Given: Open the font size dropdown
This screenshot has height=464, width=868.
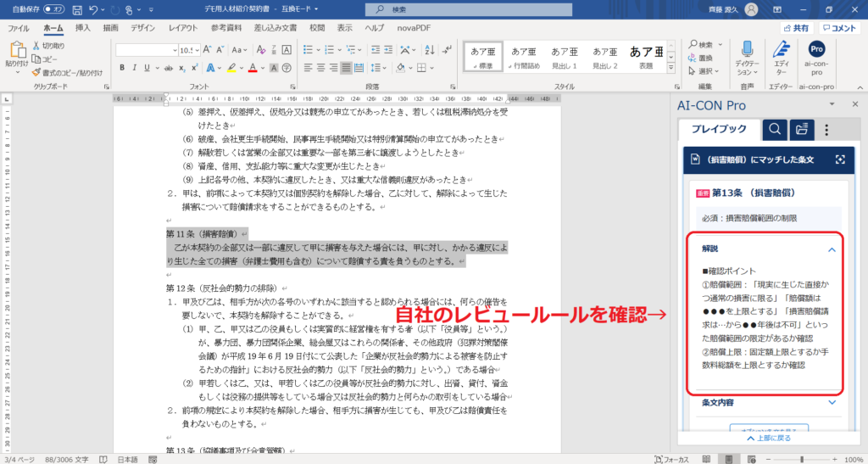Looking at the screenshot, I should coord(197,50).
